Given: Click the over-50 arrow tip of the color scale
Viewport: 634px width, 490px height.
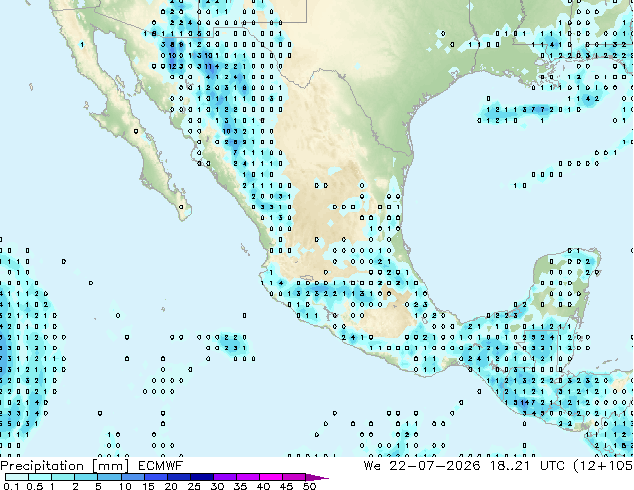Looking at the screenshot, I should (x=318, y=477).
